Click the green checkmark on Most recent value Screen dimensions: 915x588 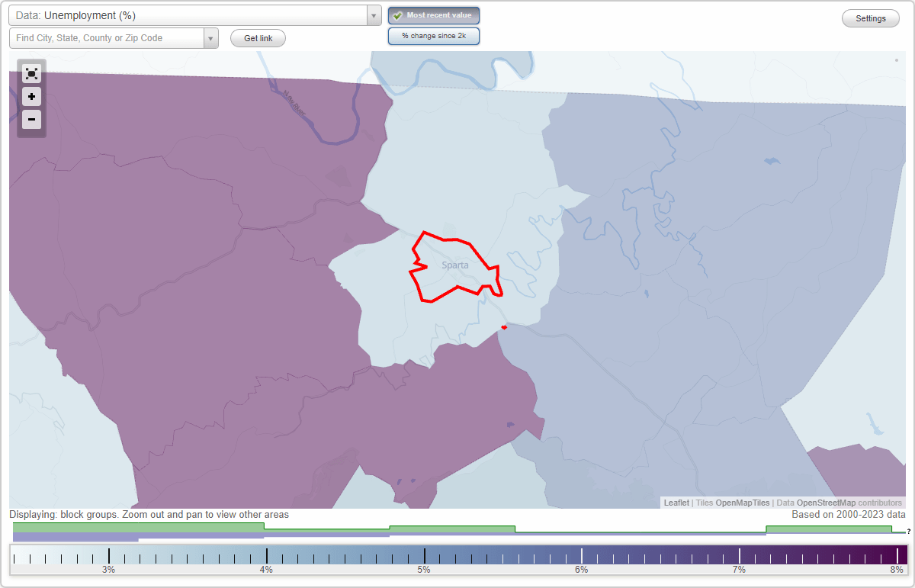[x=397, y=14]
